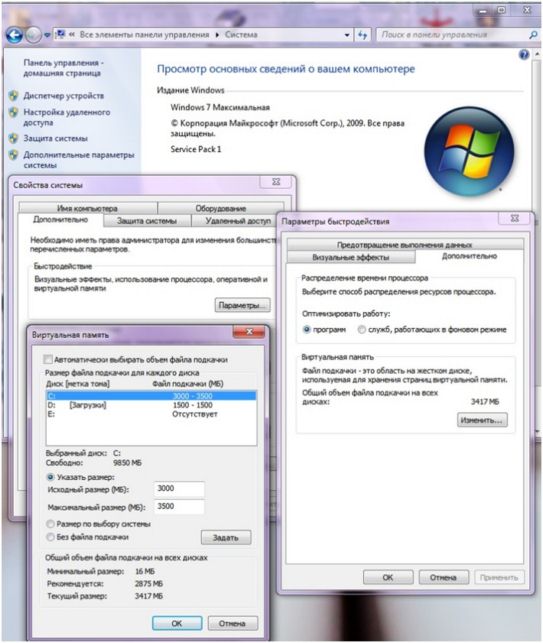Screen dimensions: 543x643
Task: Switch to Оборудование tab
Action: (x=221, y=208)
